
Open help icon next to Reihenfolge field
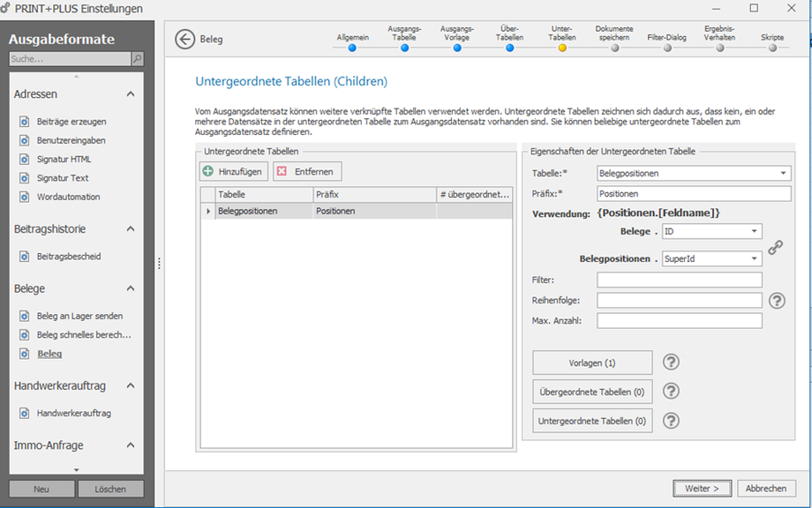777,300
